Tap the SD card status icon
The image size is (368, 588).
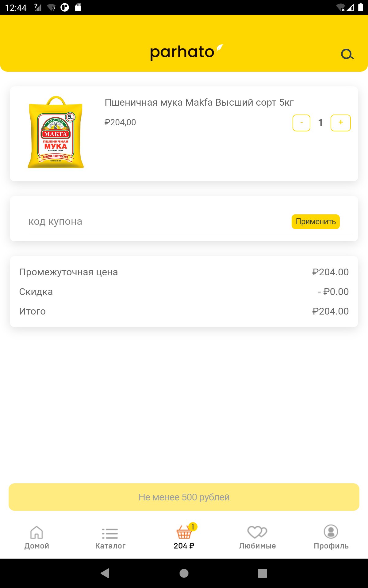click(78, 7)
